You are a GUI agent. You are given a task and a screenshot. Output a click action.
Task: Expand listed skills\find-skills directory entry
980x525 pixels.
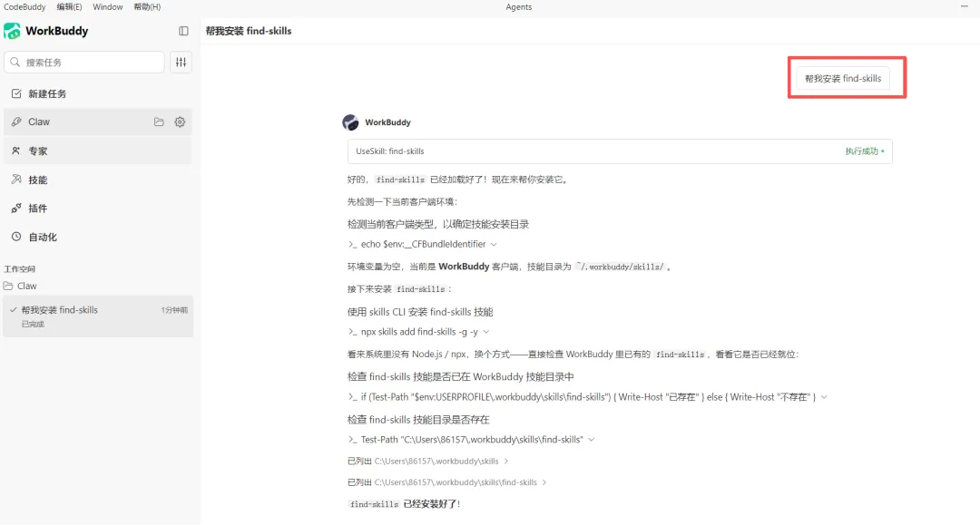click(544, 482)
